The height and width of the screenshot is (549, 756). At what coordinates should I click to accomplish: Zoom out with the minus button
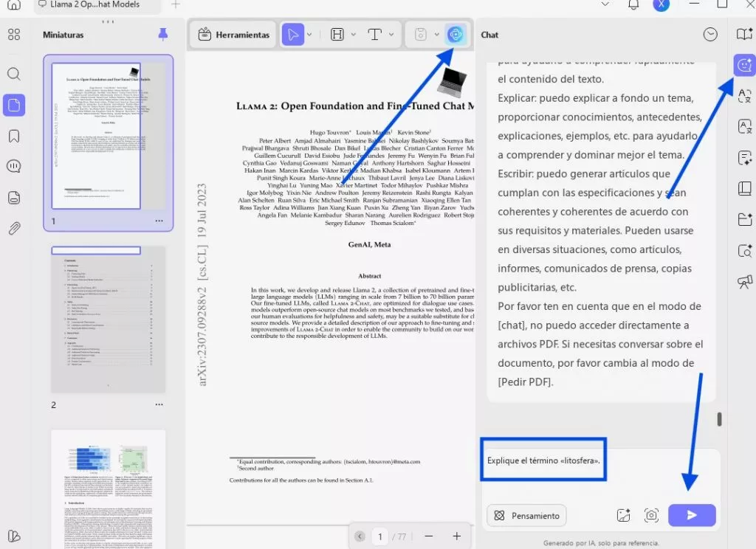[429, 536]
